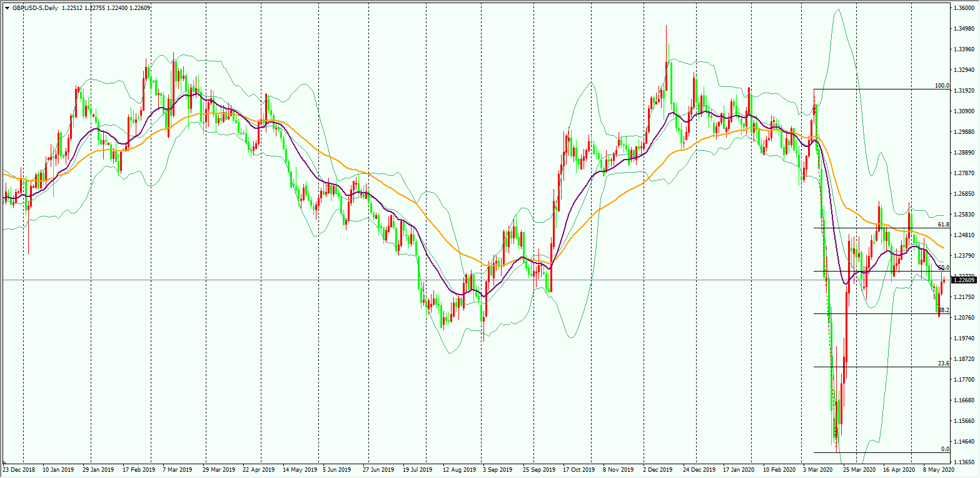Click the 12 Aug 2019 date label
980x478 pixels.
tap(458, 469)
